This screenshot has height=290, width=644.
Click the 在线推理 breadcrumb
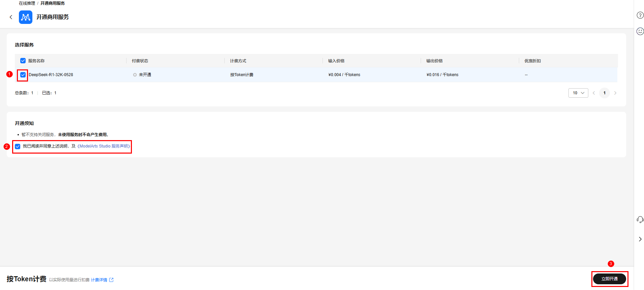coord(27,3)
